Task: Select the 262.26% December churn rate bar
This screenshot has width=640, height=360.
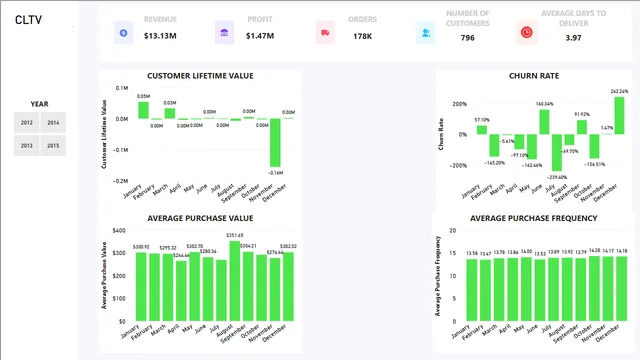Action: (x=619, y=116)
